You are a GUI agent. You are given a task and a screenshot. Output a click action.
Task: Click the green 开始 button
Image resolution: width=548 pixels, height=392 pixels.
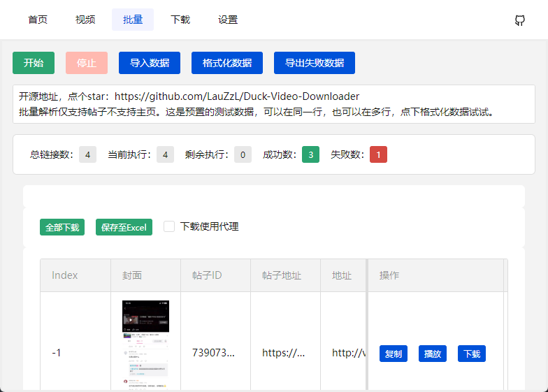click(x=34, y=63)
